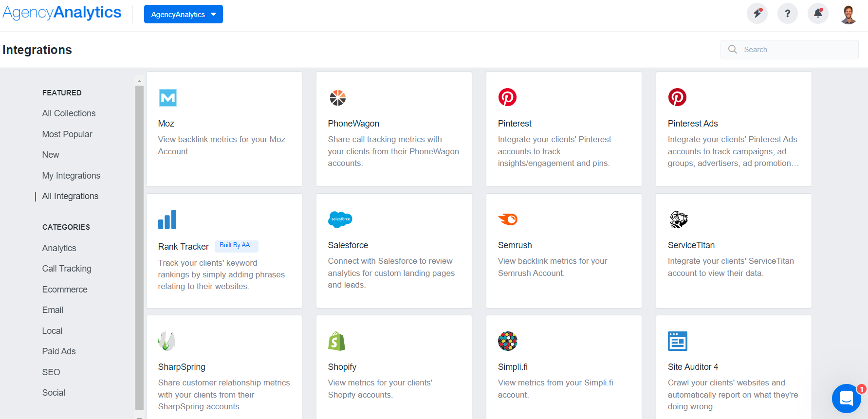Open the help question mark icon
Screen dimensions: 868x419
pyautogui.click(x=788, y=14)
